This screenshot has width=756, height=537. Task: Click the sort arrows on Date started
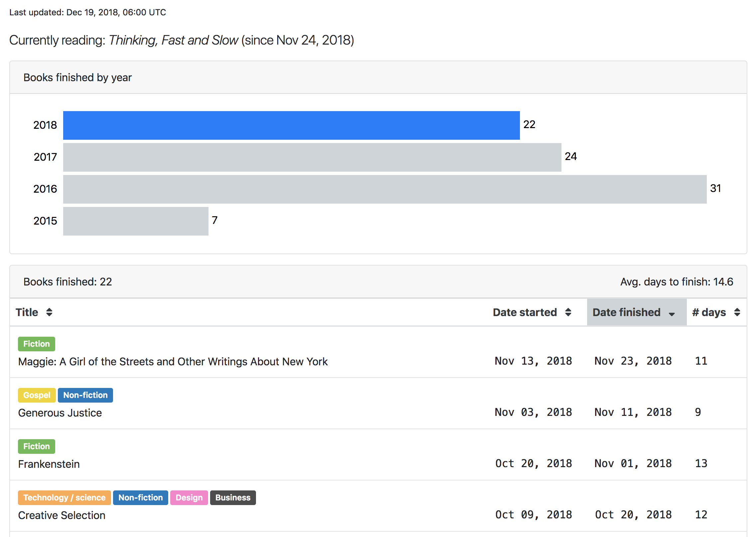(x=568, y=312)
